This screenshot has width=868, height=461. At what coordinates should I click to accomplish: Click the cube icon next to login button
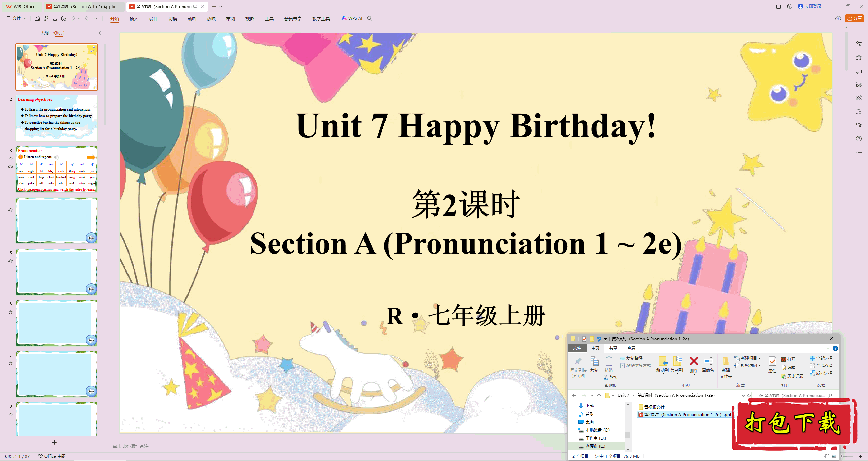(x=790, y=6)
